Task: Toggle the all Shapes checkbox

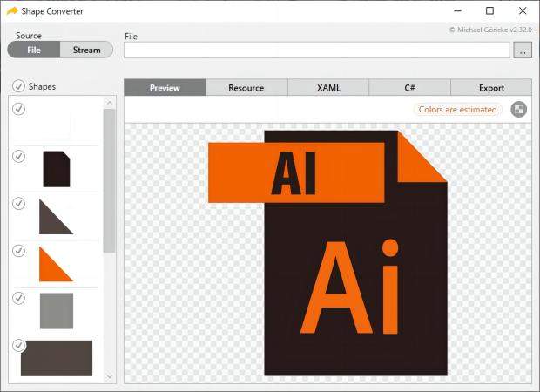Action: point(18,86)
